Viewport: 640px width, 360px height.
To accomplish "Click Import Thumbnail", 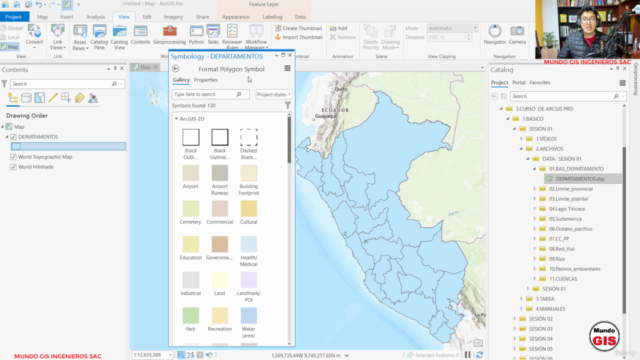I will coord(298,37).
